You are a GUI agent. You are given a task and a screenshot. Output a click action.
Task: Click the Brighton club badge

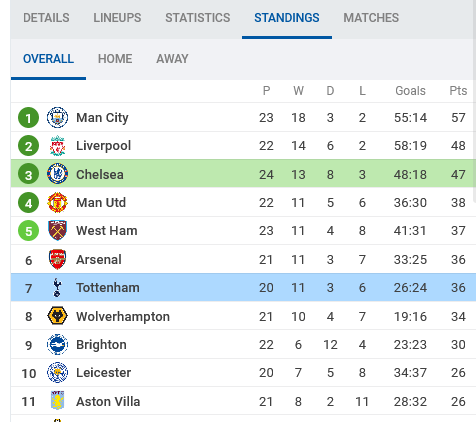coord(57,344)
